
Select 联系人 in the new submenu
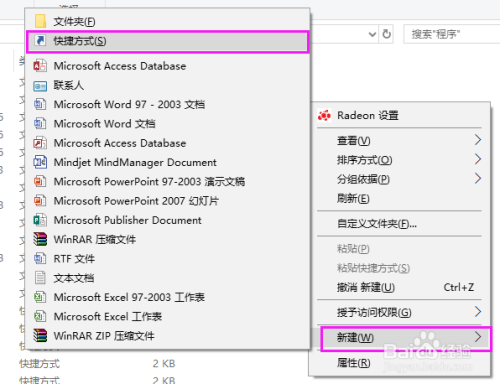tap(168, 85)
